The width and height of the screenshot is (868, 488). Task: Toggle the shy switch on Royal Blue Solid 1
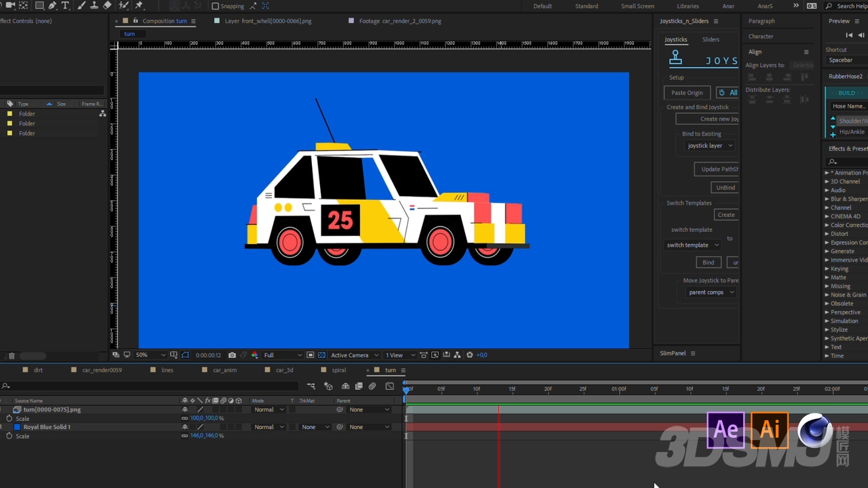click(184, 427)
